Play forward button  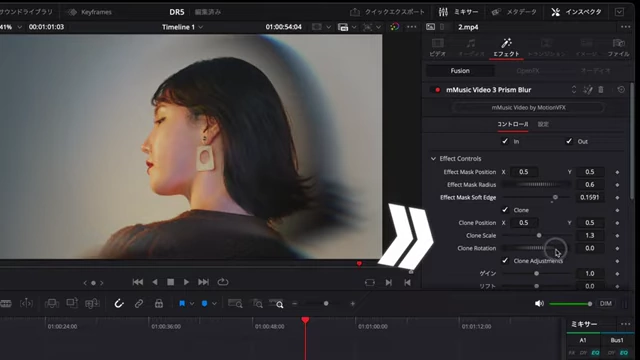pyautogui.click(x=186, y=282)
